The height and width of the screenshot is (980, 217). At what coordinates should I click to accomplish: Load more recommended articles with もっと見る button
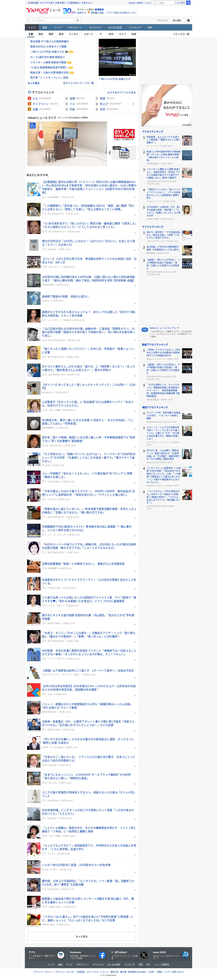point(82,937)
